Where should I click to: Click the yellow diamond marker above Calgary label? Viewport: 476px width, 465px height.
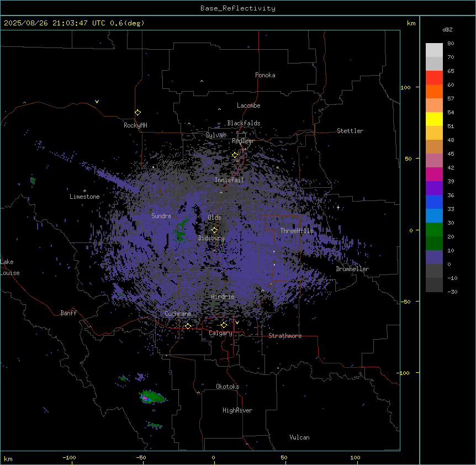click(x=224, y=325)
